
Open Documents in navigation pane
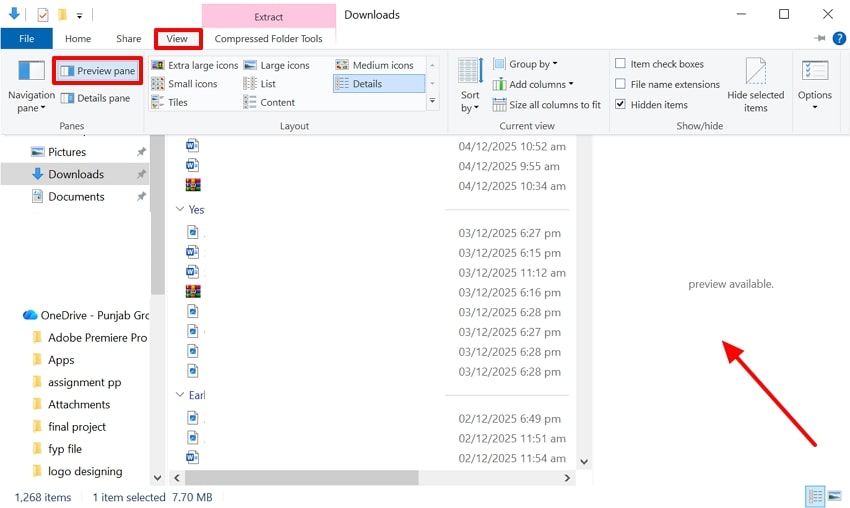click(x=75, y=196)
